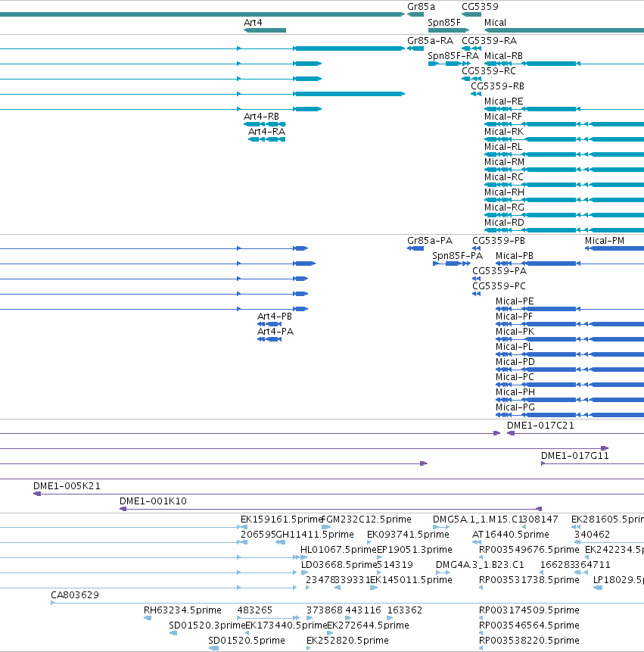Select transcript Mical-RH
This screenshot has height=652, width=644.
click(504, 192)
